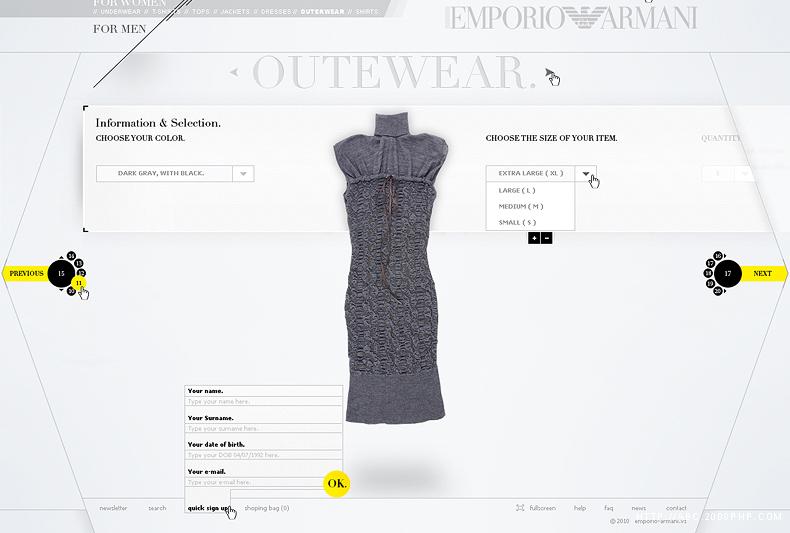This screenshot has width=790, height=533.
Task: Go to Next item button
Action: click(x=763, y=274)
